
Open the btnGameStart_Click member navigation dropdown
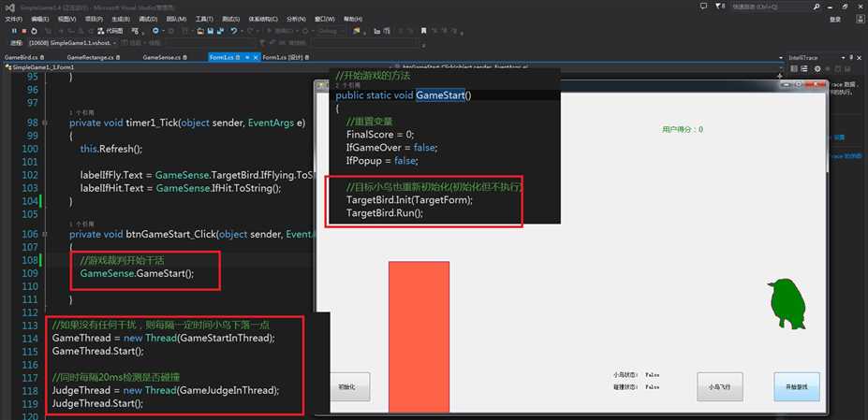(x=587, y=67)
